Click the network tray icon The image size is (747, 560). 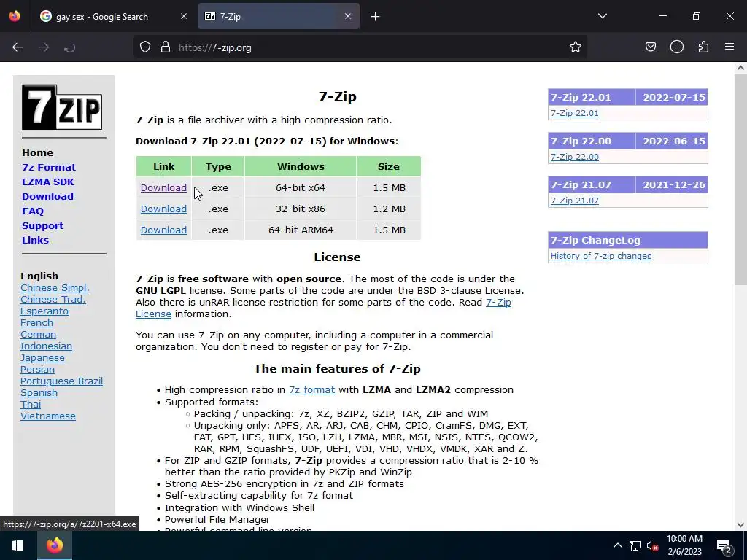(x=635, y=545)
